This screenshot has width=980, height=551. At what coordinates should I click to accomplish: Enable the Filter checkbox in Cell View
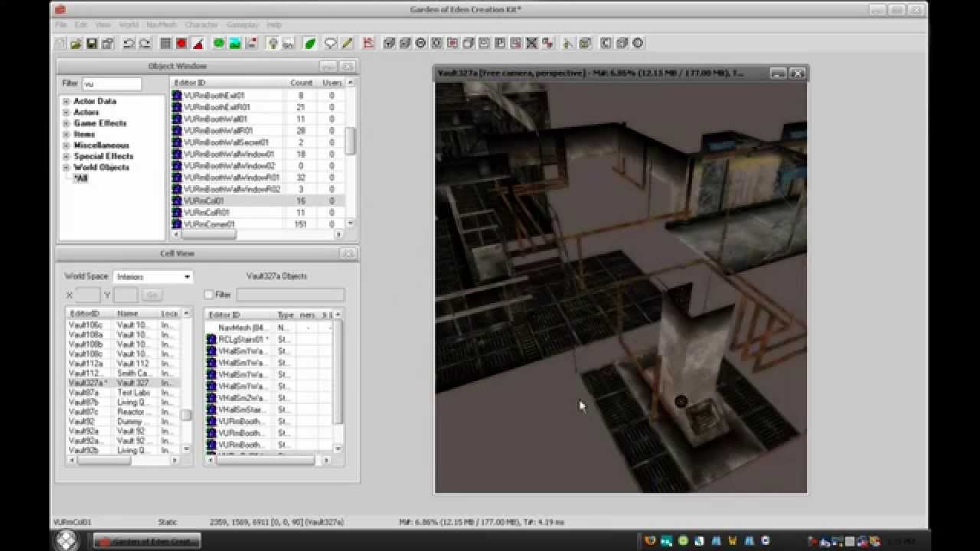(x=209, y=294)
